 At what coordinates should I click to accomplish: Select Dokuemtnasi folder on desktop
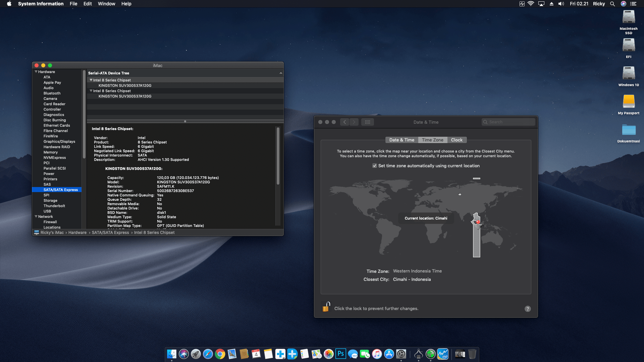click(629, 130)
